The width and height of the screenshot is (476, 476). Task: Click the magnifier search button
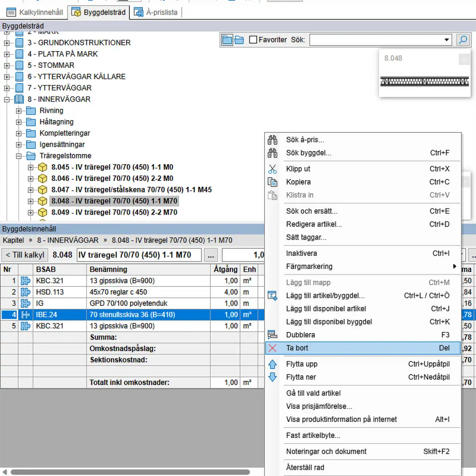click(x=463, y=40)
